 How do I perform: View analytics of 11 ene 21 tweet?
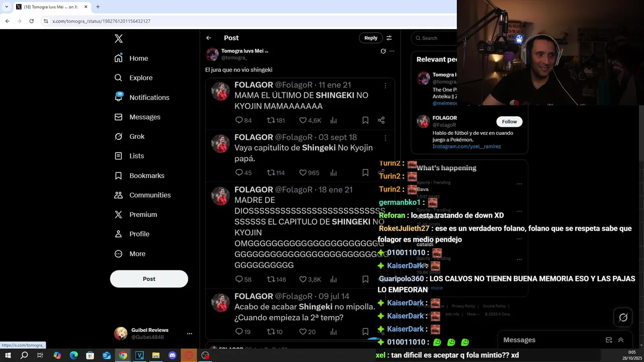pos(334,120)
